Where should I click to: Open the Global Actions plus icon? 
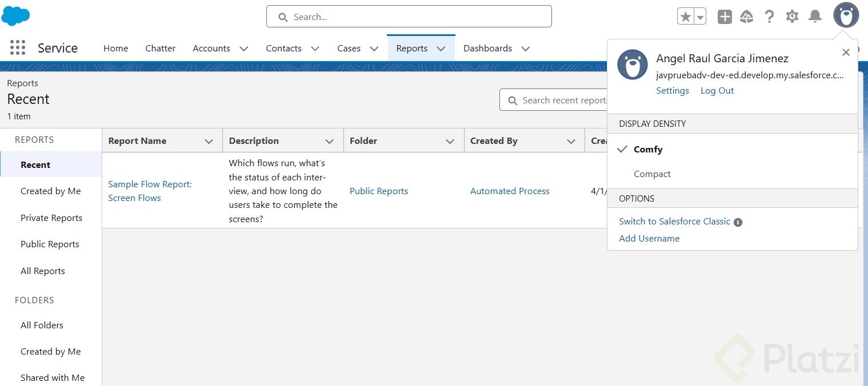click(x=725, y=17)
